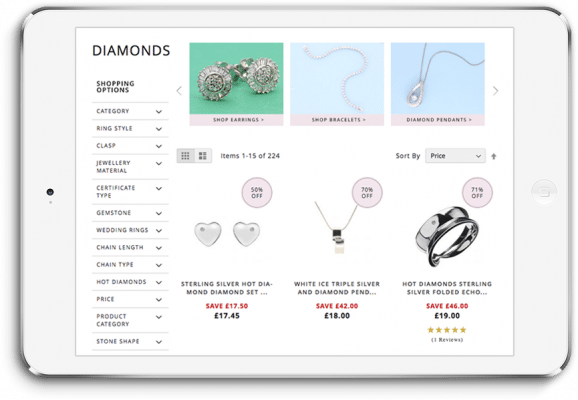Open the 1 Reviews link
Viewport: 578px width, 400px height.
tap(447, 340)
